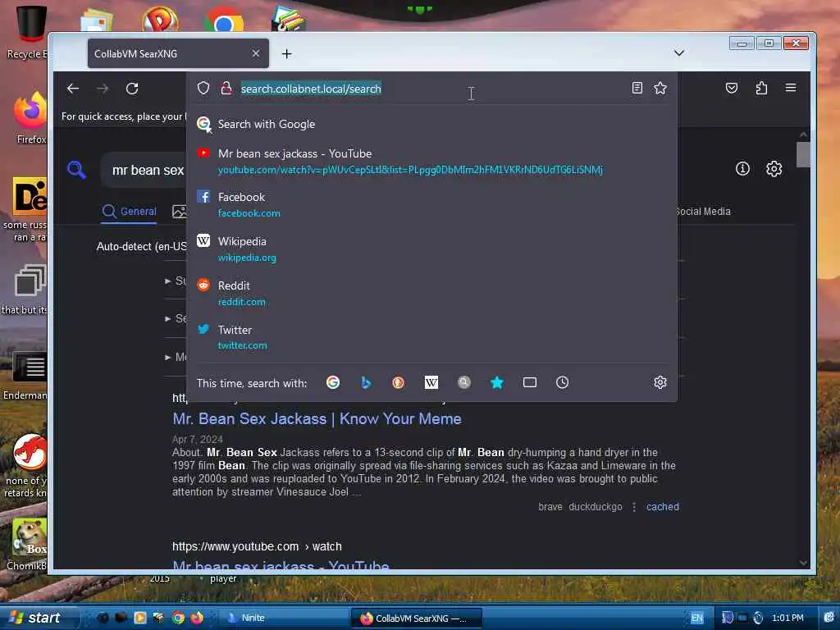Click the https://www.youtube.com result URL
Viewport: 840px width, 630px height.
click(257, 546)
